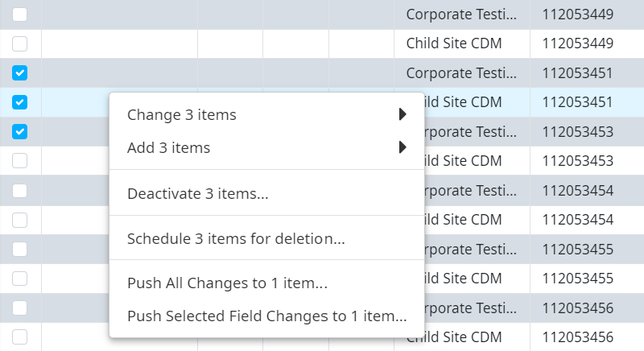This screenshot has height=351, width=644.
Task: Click the "Child Site CDM" cell for 112053456
Action: pyautogui.click(x=463, y=337)
